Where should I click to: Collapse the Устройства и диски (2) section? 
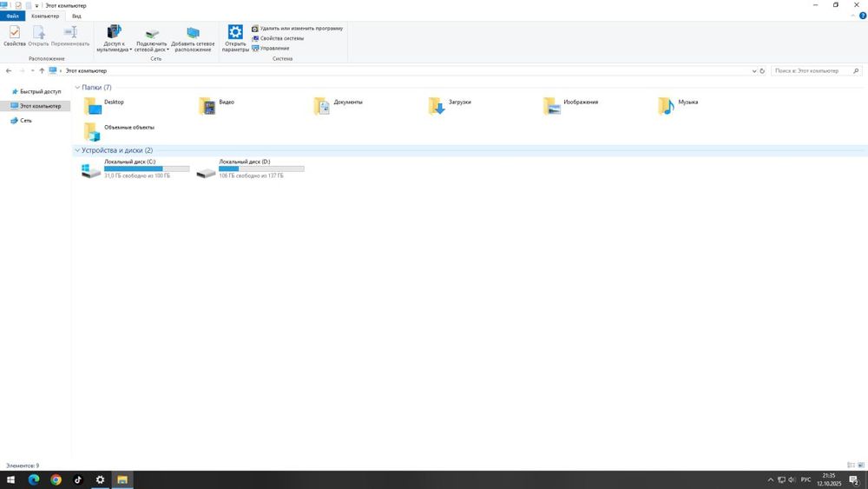click(77, 150)
